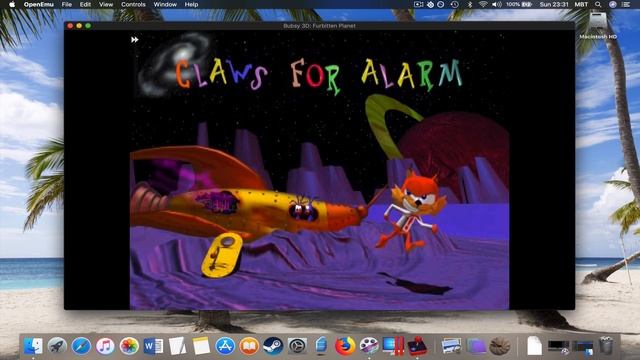Viewport: 640px width, 360px height.
Task: Click the OpenEmu joystick icon in Dock
Action: click(417, 346)
